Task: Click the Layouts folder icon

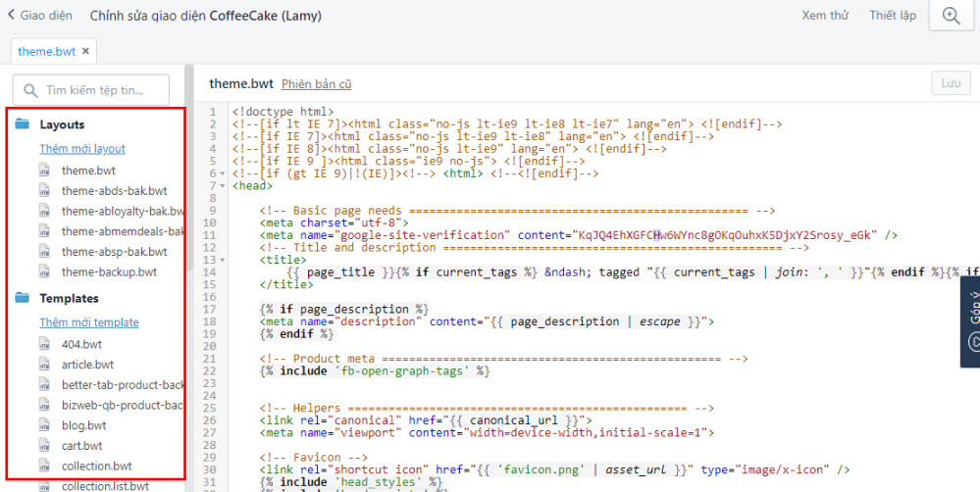Action: 23,124
